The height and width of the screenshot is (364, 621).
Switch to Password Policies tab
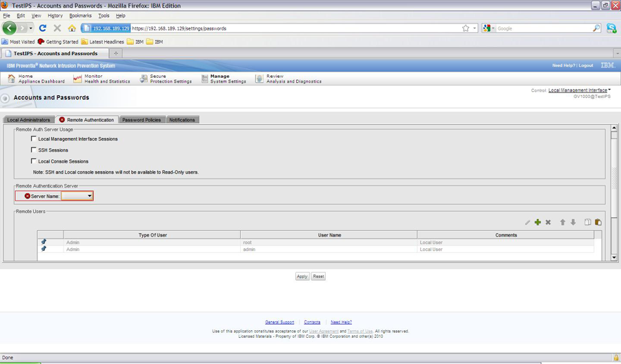[141, 119]
